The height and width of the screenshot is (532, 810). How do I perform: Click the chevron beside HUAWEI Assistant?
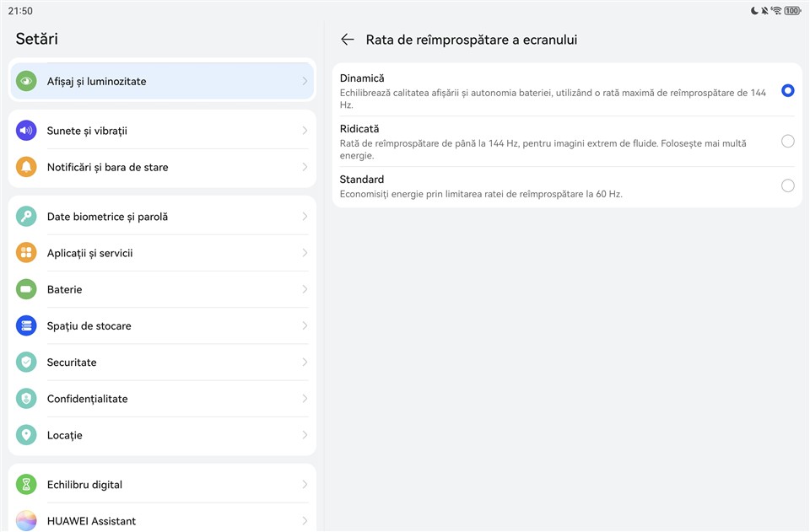[x=305, y=521]
